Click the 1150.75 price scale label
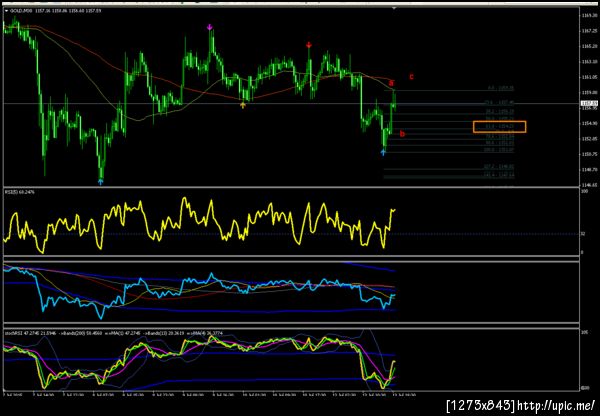The height and width of the screenshot is (416, 600). click(x=589, y=154)
